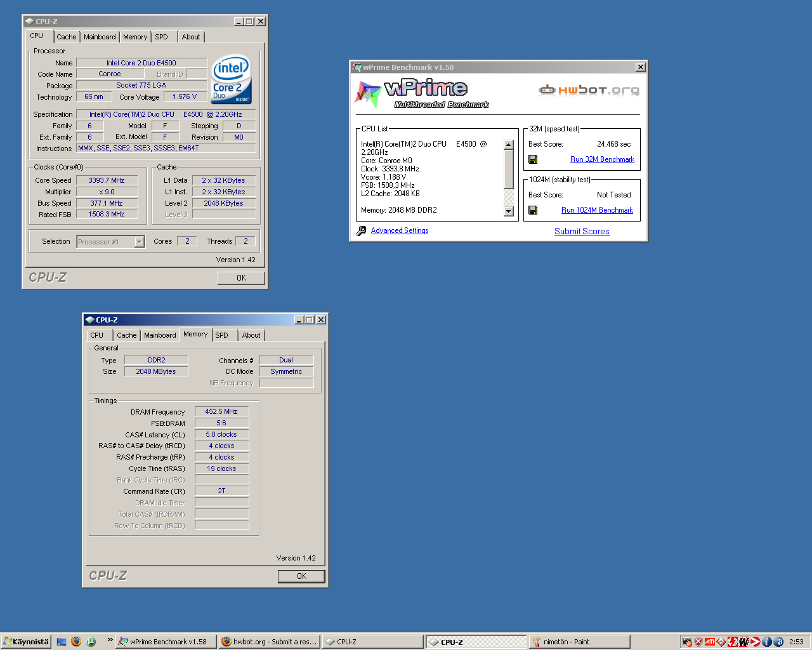Save the 32M best score floppy icon
The height and width of the screenshot is (650, 812).
(533, 159)
